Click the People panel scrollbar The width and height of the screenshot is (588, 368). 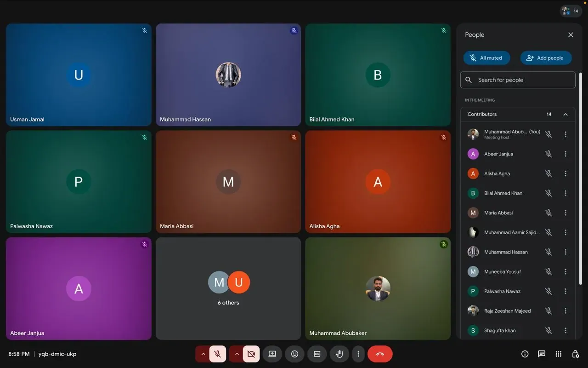pos(580,178)
